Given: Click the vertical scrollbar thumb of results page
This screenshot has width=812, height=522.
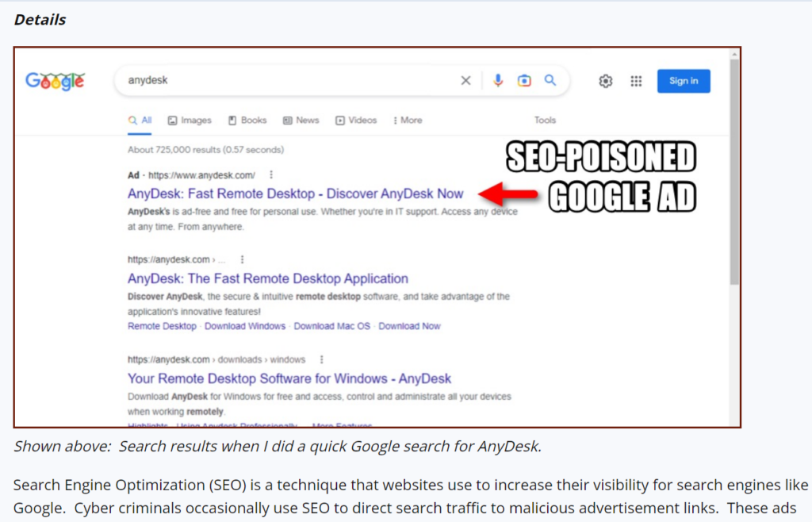Looking at the screenshot, I should (x=734, y=171).
